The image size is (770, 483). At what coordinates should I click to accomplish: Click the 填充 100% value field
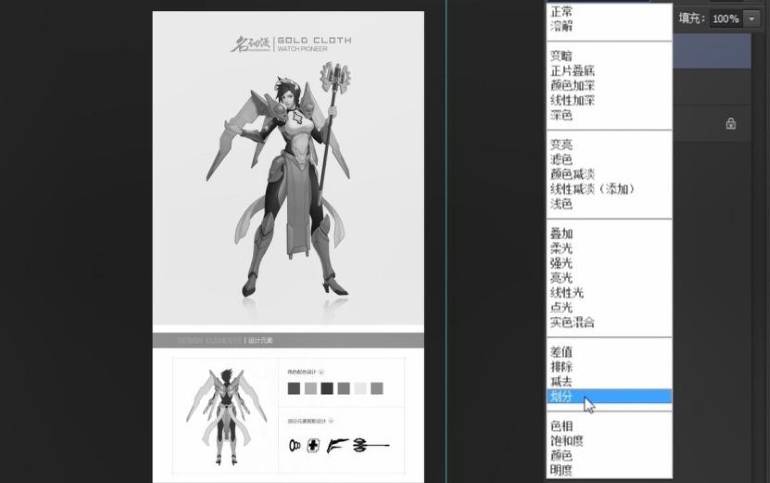pos(726,19)
